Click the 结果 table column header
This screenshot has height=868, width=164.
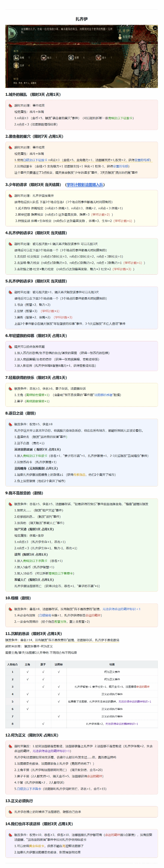112,664
